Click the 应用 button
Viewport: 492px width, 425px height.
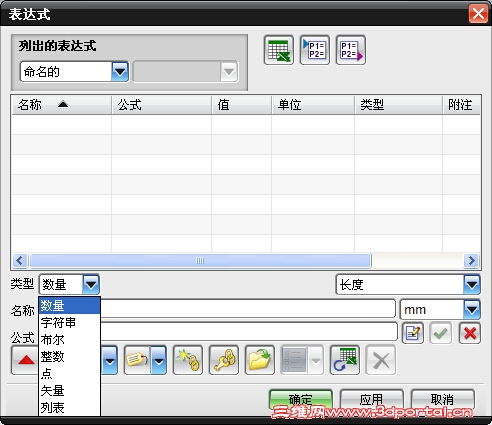[371, 399]
